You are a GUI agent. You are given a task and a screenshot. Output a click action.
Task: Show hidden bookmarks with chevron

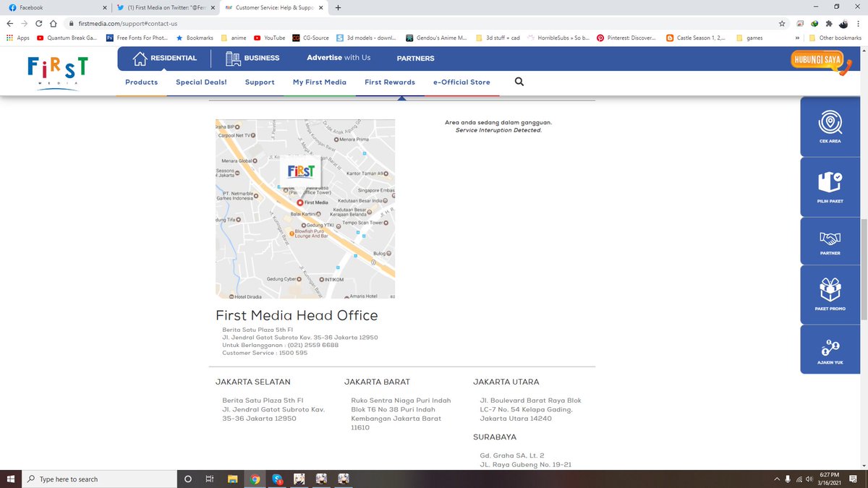(797, 38)
